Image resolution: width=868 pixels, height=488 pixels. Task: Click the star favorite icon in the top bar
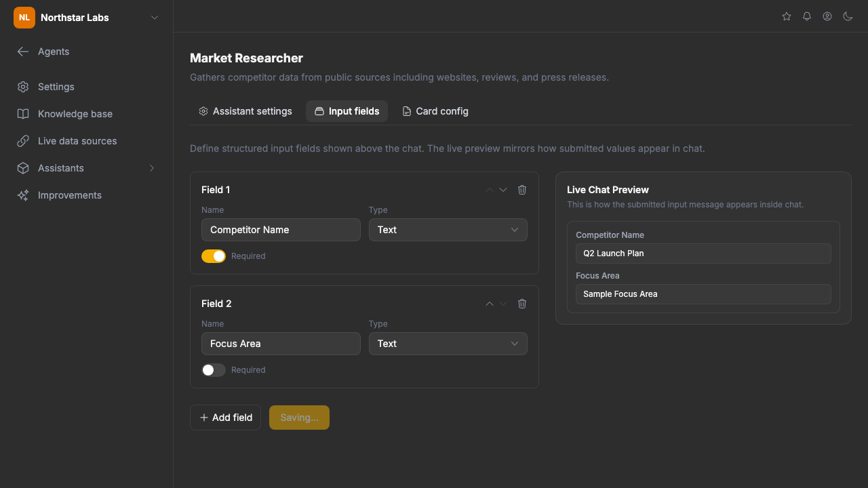(x=787, y=16)
